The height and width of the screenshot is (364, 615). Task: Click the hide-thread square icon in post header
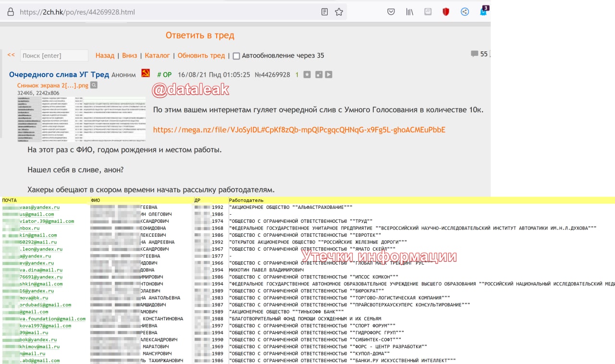click(x=319, y=74)
